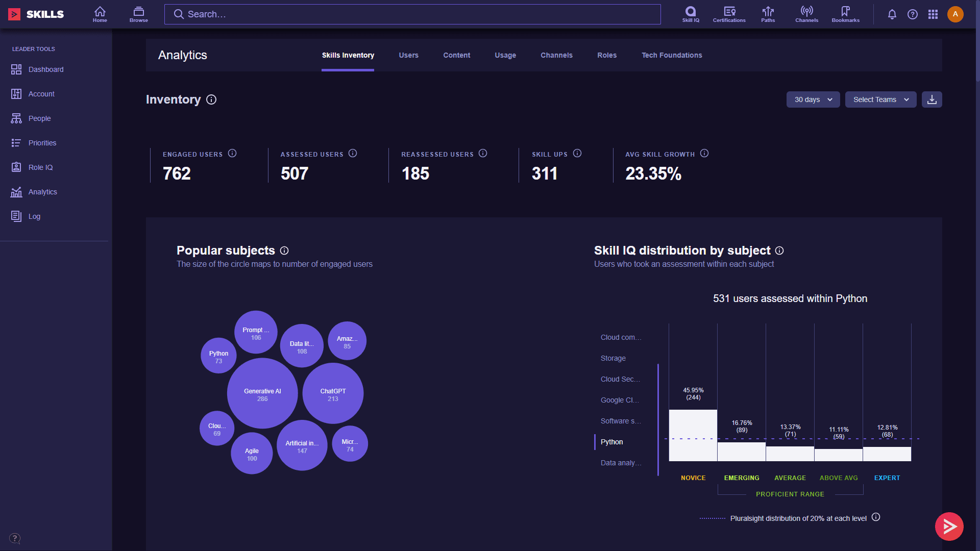Open the 30 days time range dropdown
Screen dimensions: 980x551
tap(813, 99)
